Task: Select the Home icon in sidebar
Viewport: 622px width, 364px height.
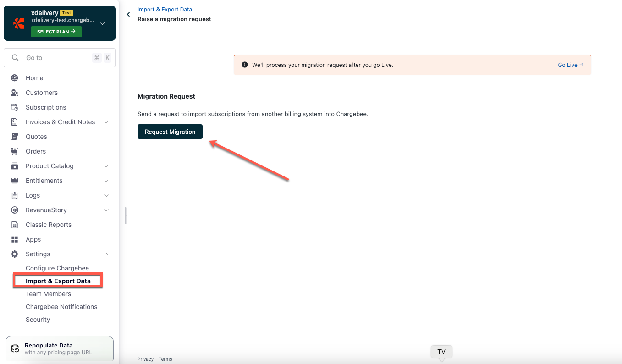Action: [x=15, y=78]
